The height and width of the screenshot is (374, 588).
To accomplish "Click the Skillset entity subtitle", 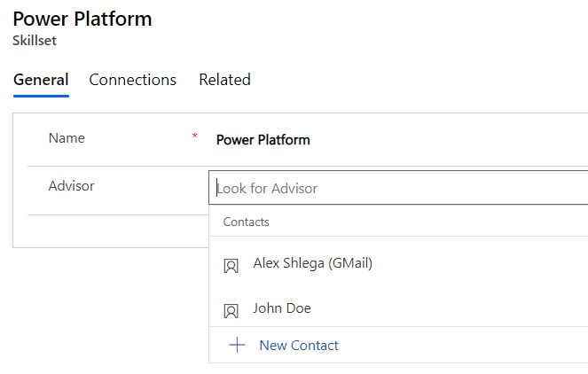I will click(35, 41).
